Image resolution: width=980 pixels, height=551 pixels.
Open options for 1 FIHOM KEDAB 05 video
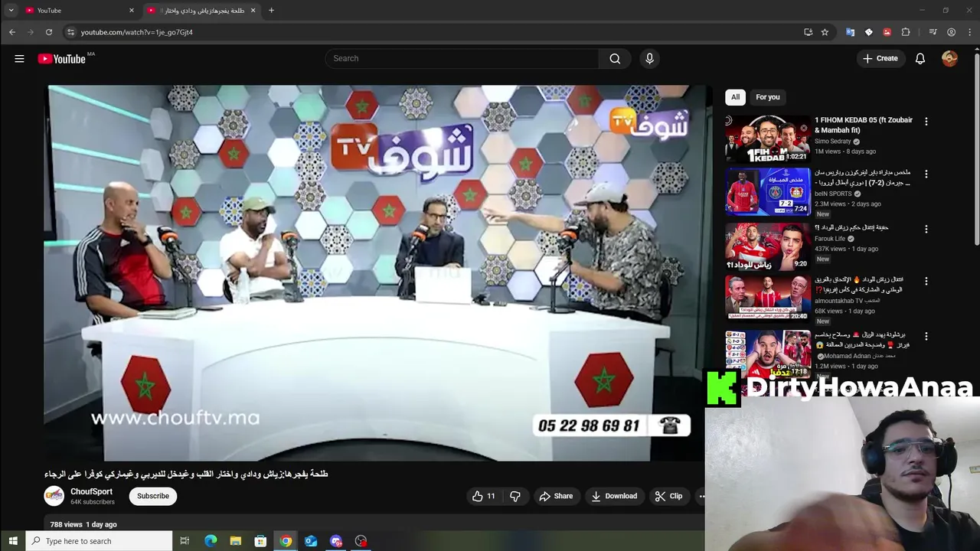[x=926, y=121]
